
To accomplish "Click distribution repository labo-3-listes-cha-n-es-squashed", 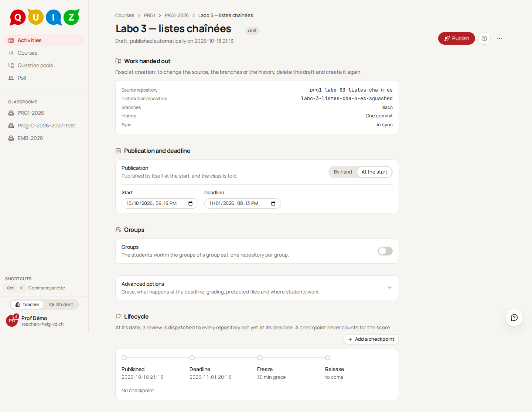I will coord(347,99).
